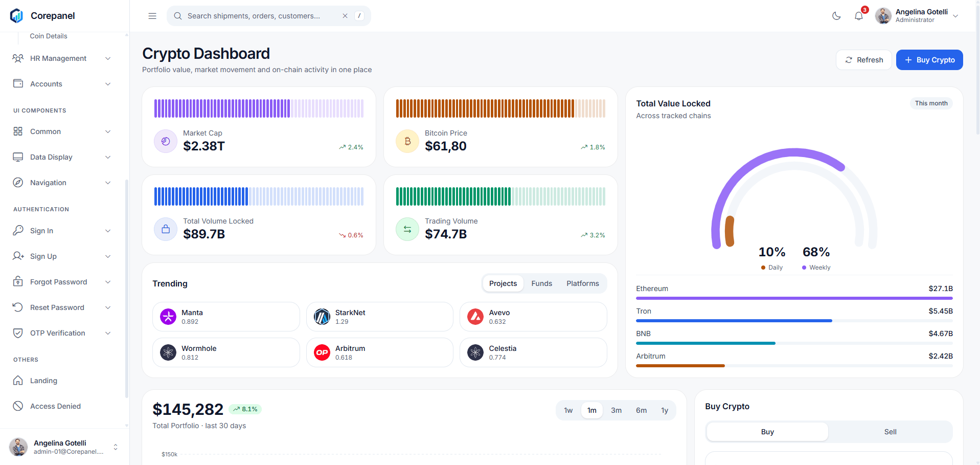Click the Bitcoin Price coin icon
This screenshot has height=465, width=980.
[x=407, y=141]
